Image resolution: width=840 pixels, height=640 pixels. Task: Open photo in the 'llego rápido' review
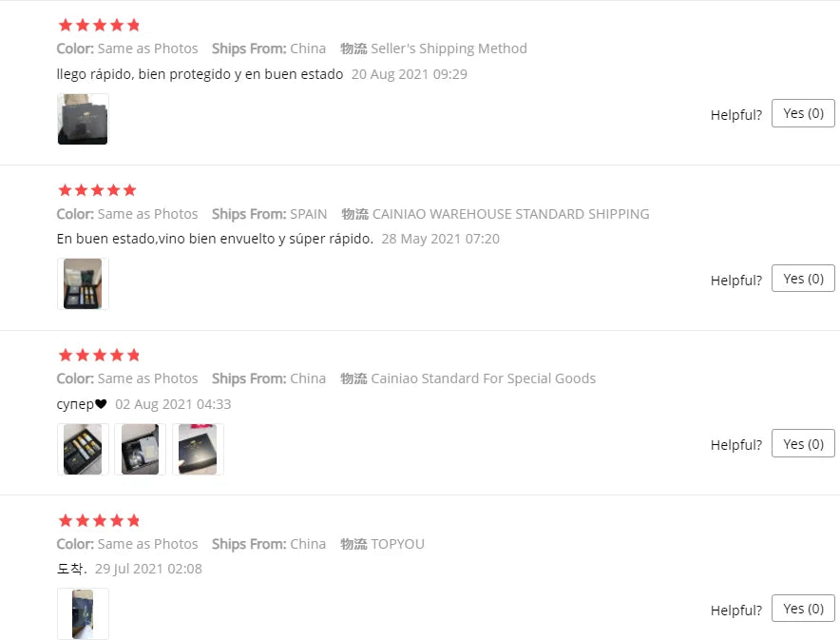coord(83,119)
